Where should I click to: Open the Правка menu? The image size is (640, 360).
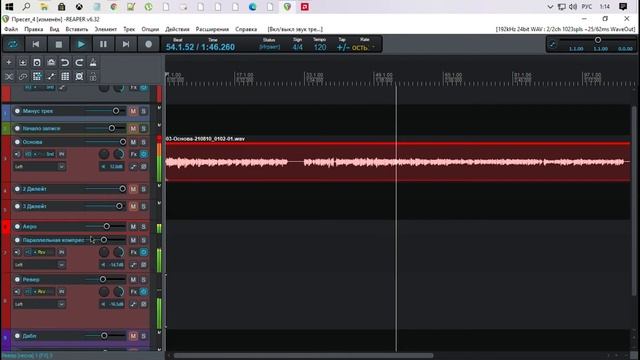(x=33, y=29)
